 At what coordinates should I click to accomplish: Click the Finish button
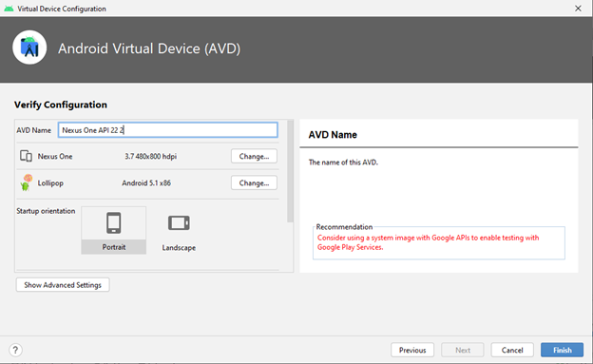click(562, 350)
